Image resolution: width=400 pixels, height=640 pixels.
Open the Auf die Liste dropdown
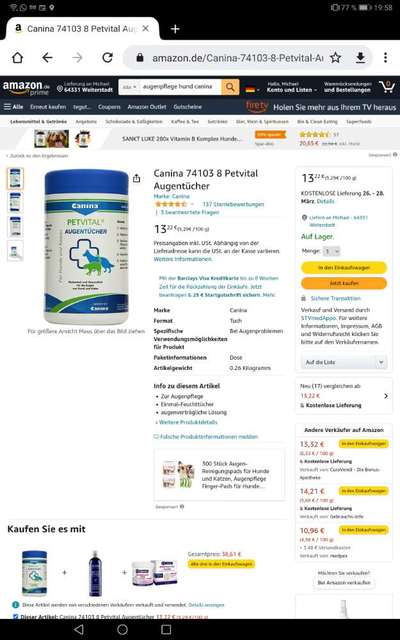(x=344, y=362)
